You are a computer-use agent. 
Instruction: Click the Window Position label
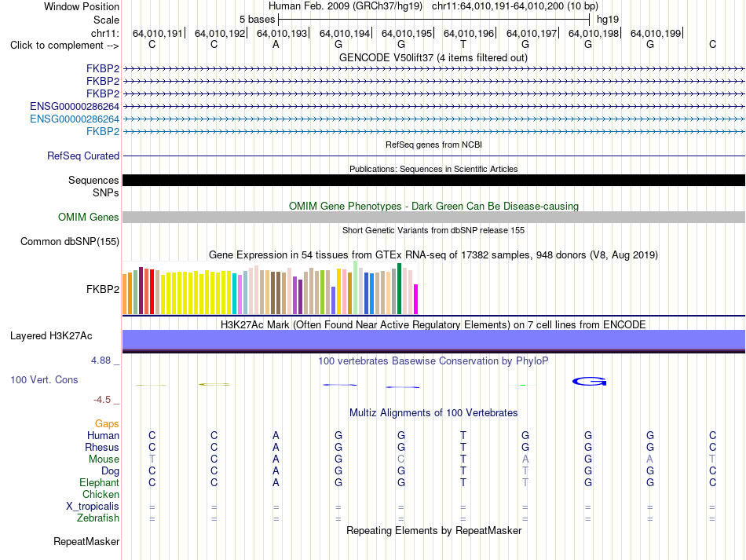82,6
